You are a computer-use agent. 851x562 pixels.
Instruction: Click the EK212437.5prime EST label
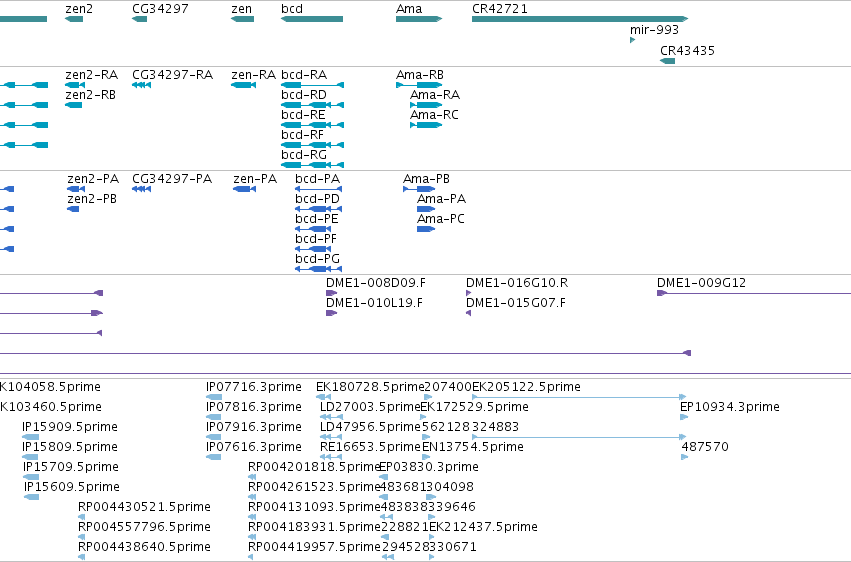point(483,527)
